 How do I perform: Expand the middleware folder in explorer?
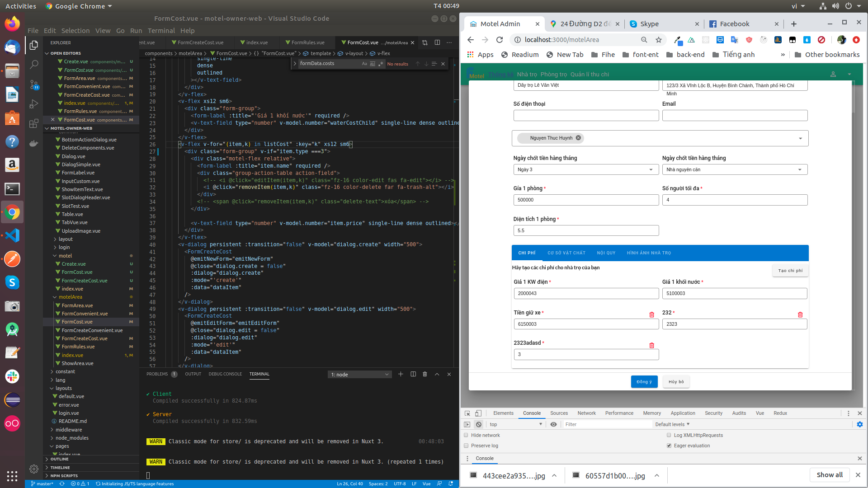69,430
